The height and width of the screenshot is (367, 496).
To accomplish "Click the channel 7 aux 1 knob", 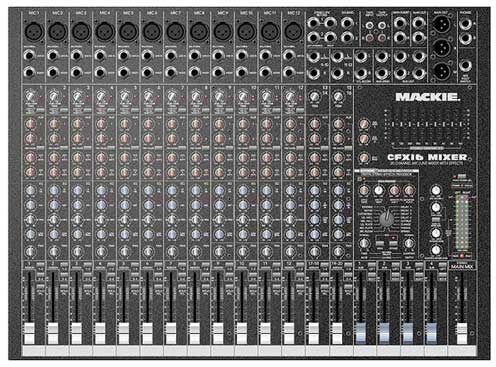I will tap(172, 124).
